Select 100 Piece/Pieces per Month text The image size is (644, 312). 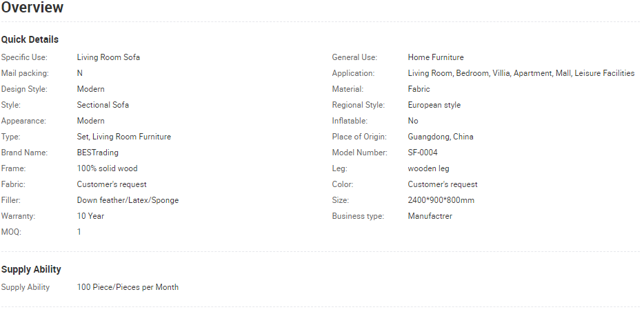[x=128, y=287]
